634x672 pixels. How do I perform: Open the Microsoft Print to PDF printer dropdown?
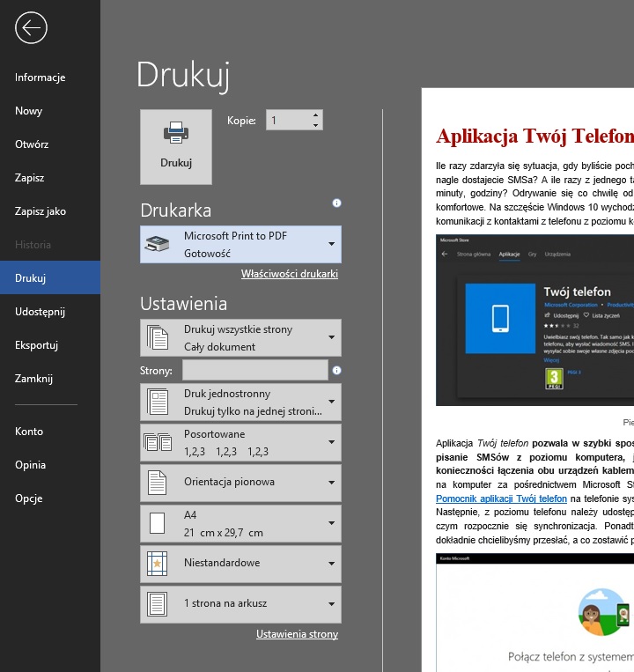point(331,244)
